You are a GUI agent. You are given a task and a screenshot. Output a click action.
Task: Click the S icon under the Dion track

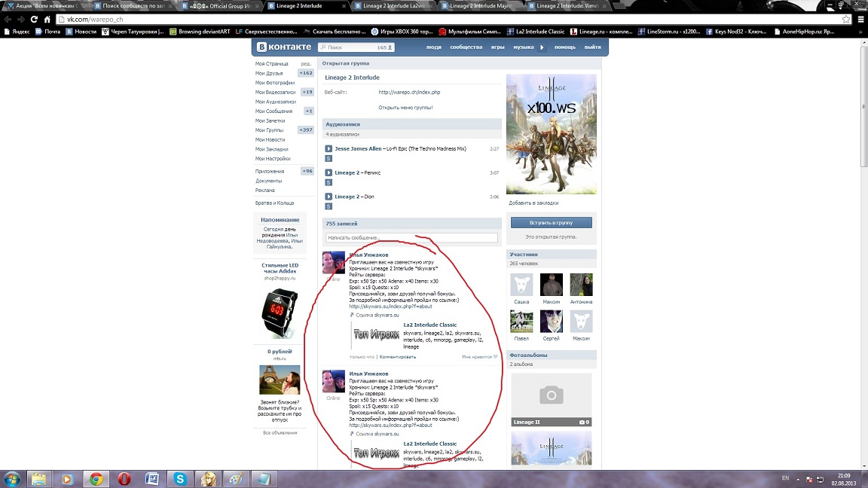tap(329, 206)
